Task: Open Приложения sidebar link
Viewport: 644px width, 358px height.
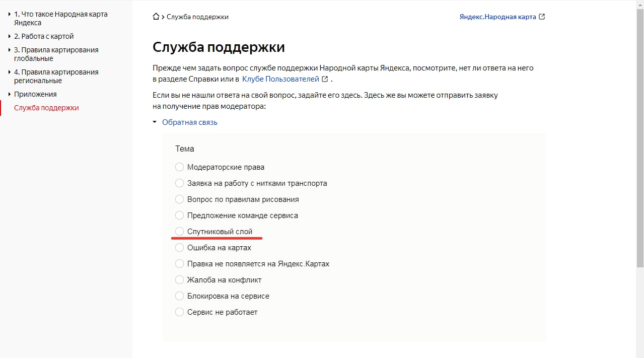Action: [35, 94]
